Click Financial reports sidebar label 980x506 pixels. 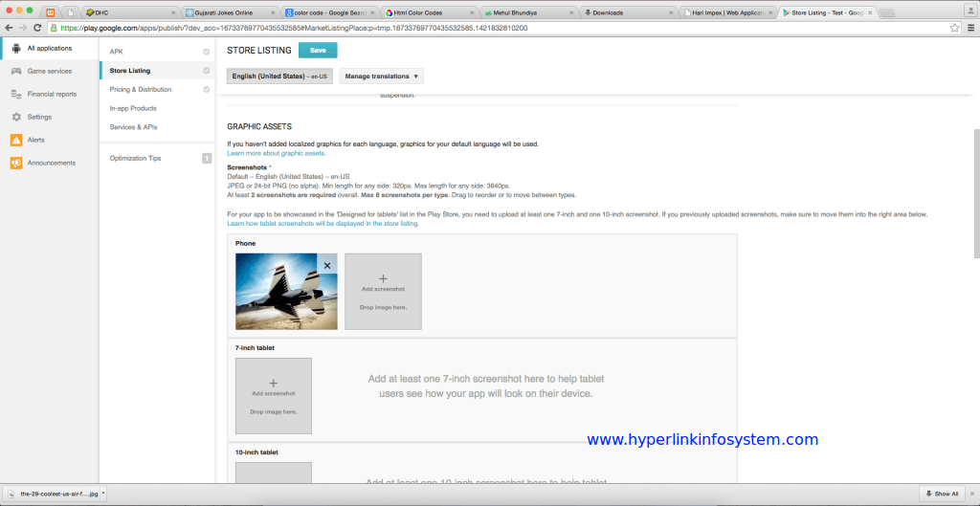pyautogui.click(x=52, y=95)
